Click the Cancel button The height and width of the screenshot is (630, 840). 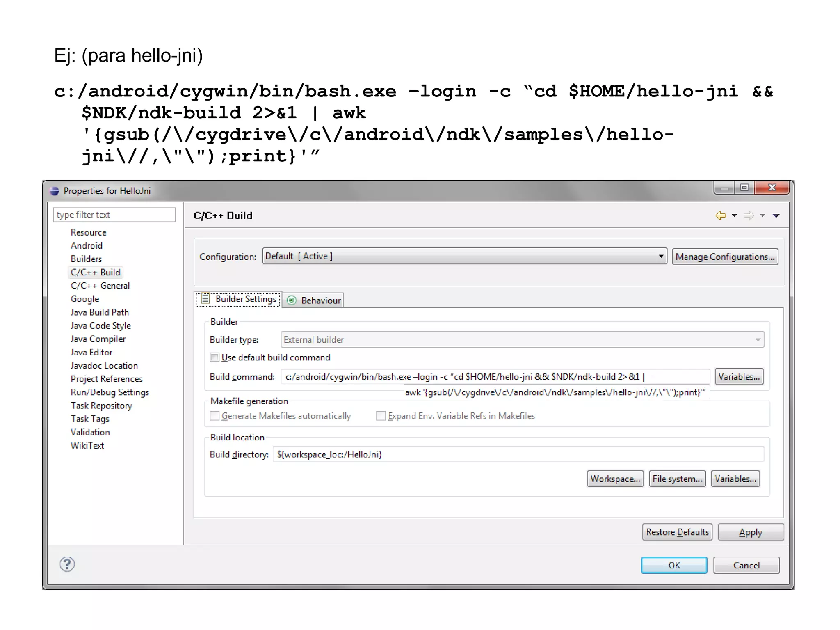pos(746,565)
